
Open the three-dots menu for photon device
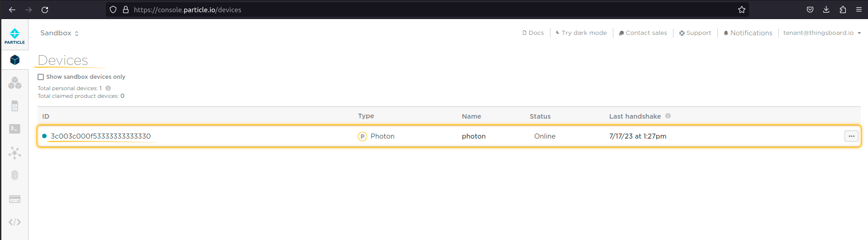pos(851,136)
